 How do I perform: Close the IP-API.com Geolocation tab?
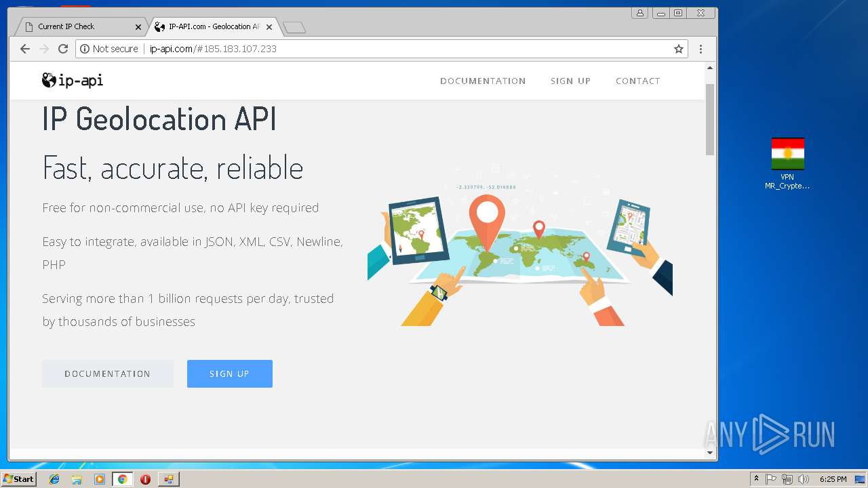(x=269, y=27)
